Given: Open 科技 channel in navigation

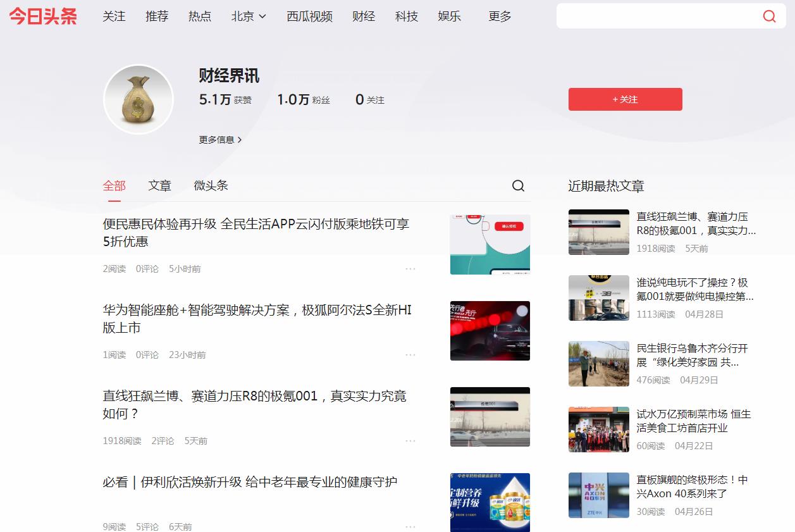Looking at the screenshot, I should coord(407,16).
